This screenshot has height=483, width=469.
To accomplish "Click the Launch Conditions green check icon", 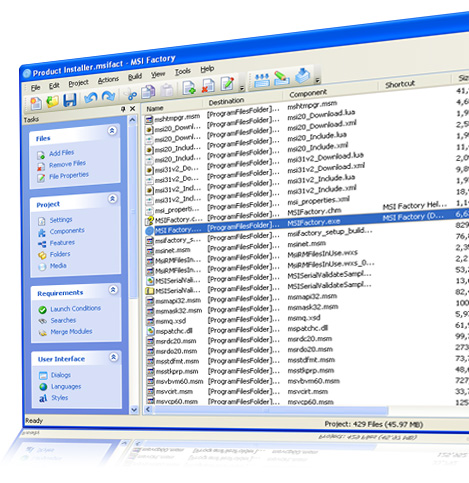I will (42, 310).
